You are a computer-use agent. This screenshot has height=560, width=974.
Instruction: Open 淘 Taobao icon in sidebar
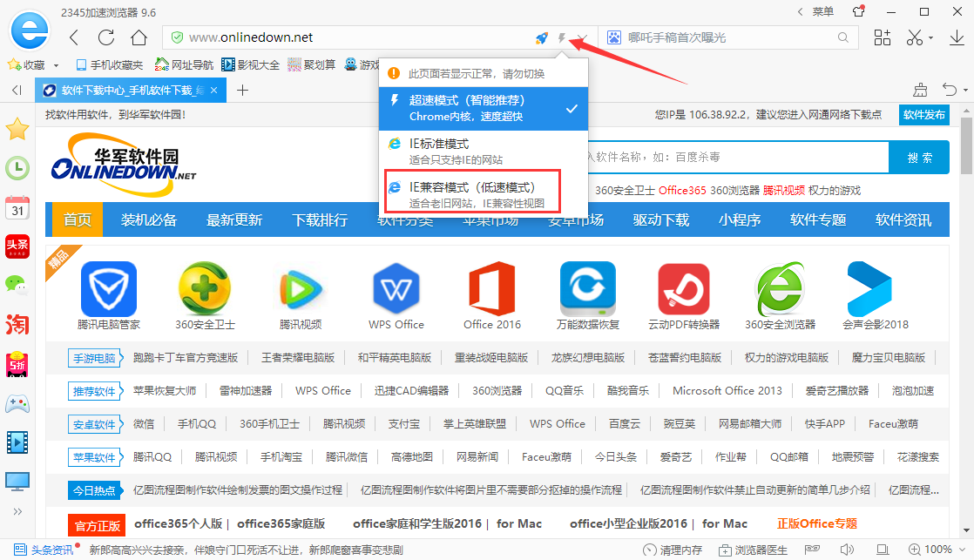click(x=17, y=324)
